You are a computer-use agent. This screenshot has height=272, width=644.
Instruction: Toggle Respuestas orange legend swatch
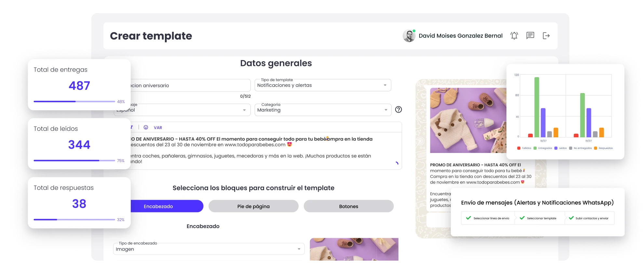[x=596, y=148]
